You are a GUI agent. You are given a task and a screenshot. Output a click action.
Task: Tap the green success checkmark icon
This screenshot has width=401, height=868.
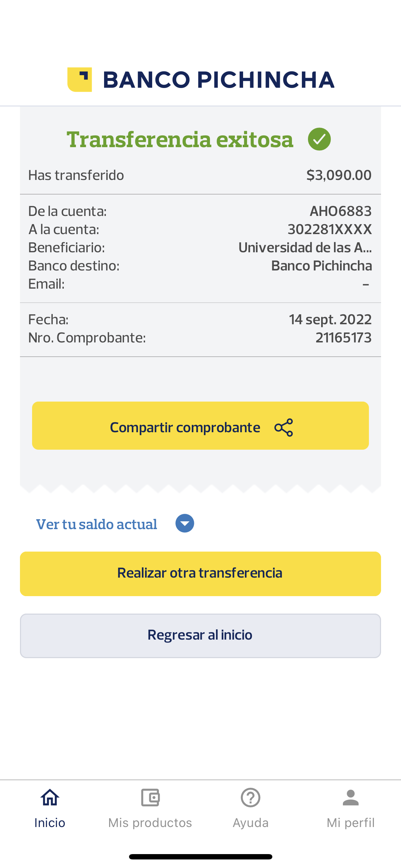click(x=319, y=139)
